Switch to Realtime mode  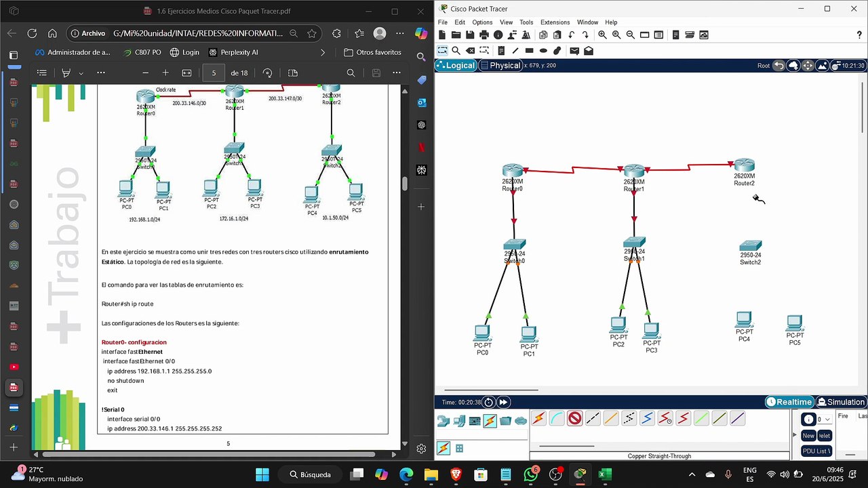[x=789, y=402]
